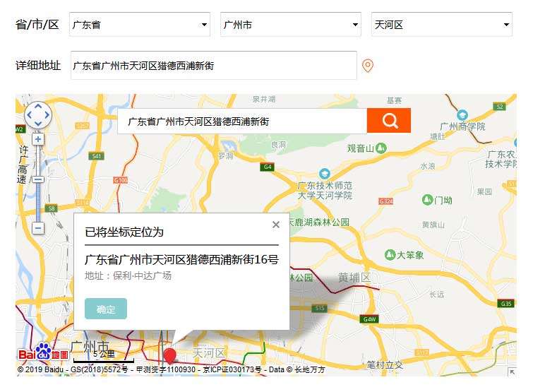Image resolution: width=533 pixels, height=392 pixels.
Task: Zoom in with the plus button
Action: click(38, 140)
